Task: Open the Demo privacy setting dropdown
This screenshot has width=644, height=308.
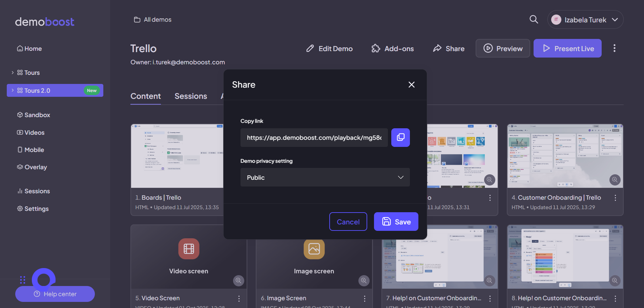Action: [x=325, y=177]
